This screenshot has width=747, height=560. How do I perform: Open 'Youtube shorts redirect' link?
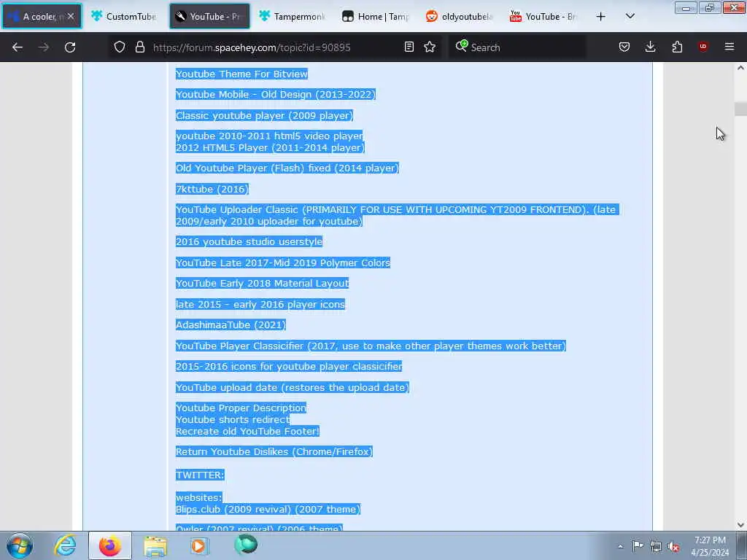pyautogui.click(x=233, y=419)
